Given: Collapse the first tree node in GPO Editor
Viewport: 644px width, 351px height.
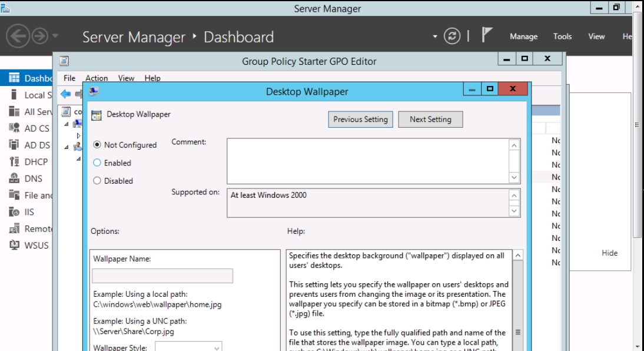Looking at the screenshot, I should pos(67,124).
